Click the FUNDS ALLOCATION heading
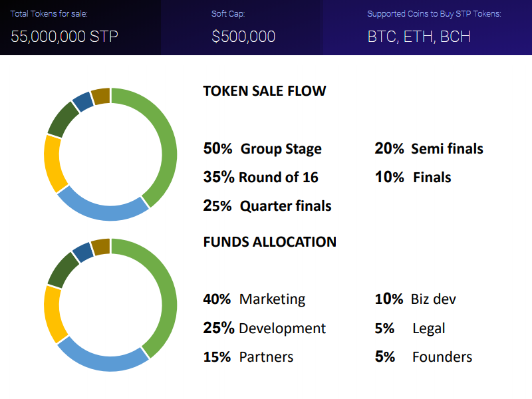Image resolution: width=532 pixels, height=399 pixels. (269, 241)
